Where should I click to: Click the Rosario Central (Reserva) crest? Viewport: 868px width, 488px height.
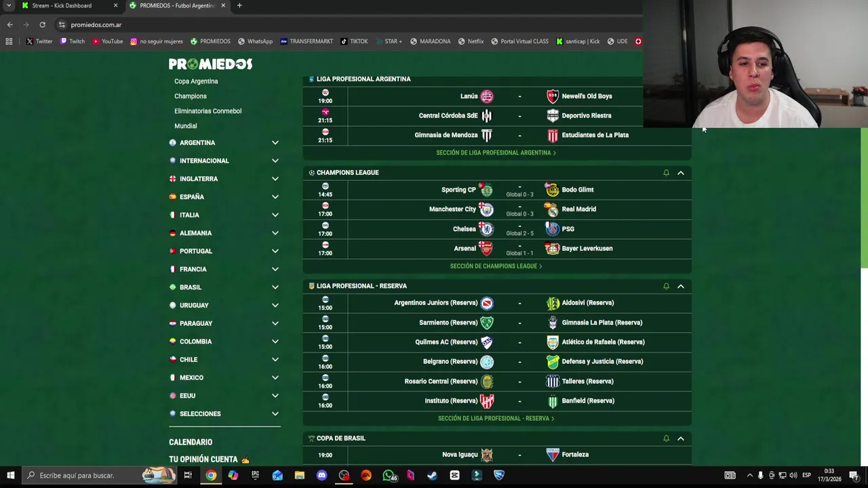click(x=487, y=381)
